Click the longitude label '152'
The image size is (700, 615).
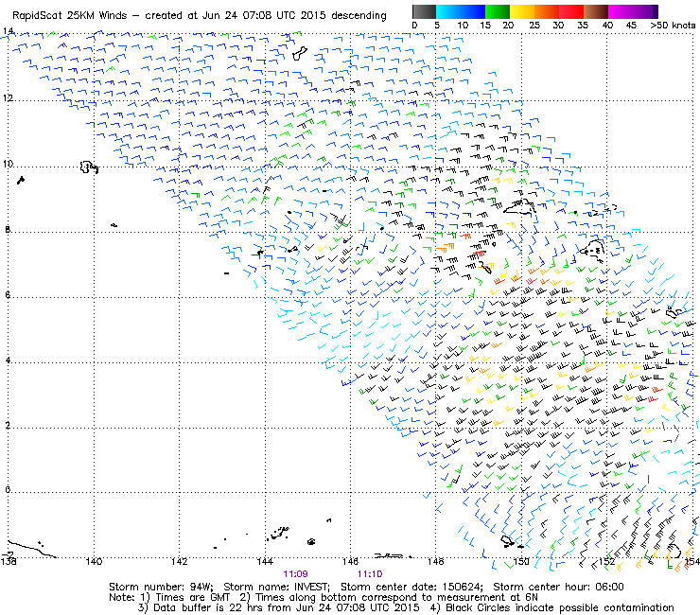pos(606,561)
